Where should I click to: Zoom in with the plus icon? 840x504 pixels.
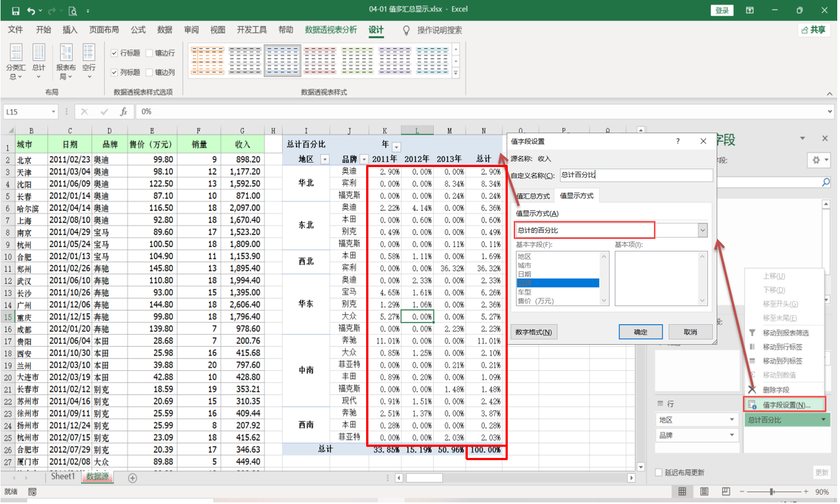coord(806,492)
